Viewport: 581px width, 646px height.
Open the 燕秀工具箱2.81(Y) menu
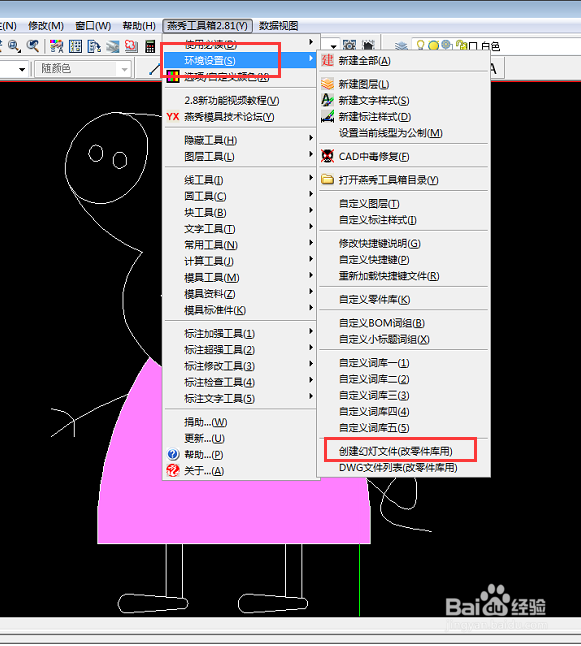click(207, 26)
